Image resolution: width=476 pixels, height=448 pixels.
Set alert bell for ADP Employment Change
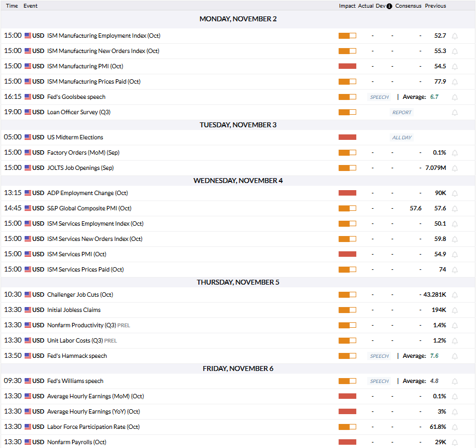[455, 193]
